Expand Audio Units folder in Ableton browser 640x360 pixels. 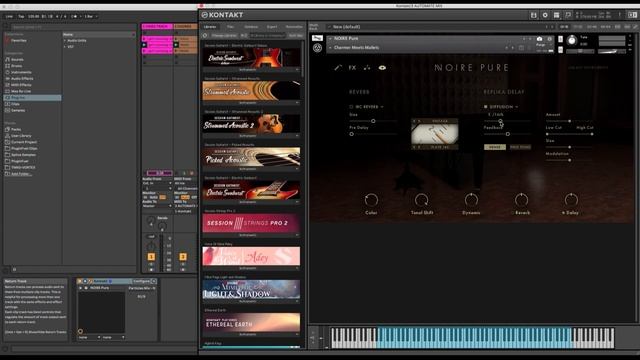click(65, 41)
